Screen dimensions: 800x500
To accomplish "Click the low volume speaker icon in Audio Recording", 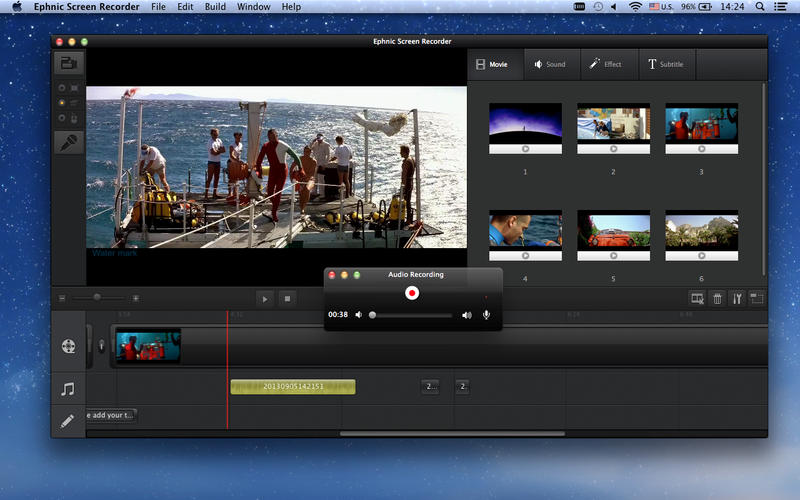I will [359, 315].
